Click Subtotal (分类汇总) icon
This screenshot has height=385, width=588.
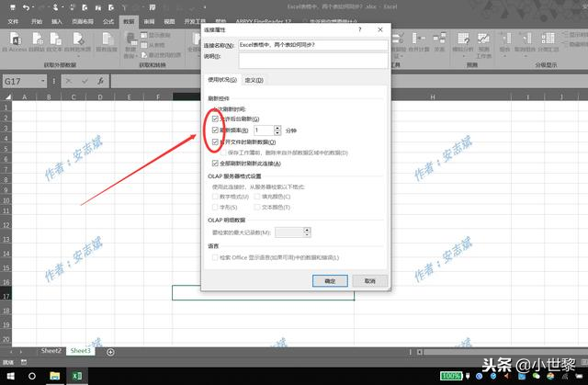coord(548,42)
